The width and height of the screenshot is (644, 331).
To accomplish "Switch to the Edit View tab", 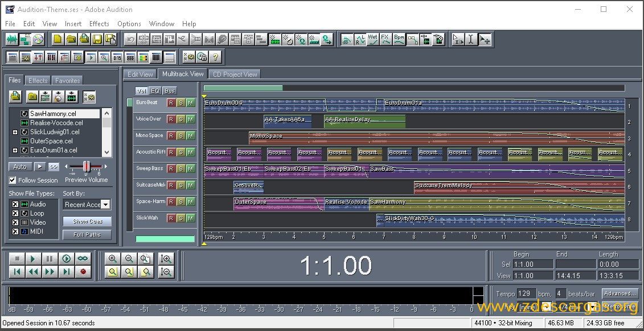I will click(x=140, y=75).
